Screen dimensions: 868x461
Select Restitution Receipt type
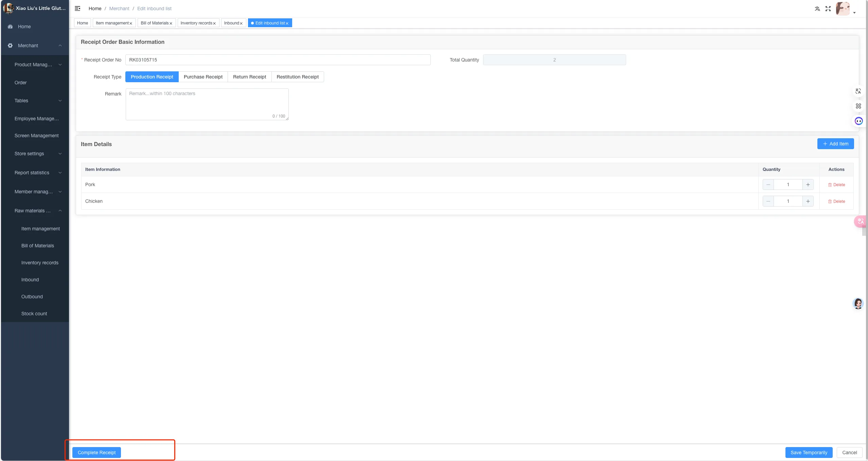(x=298, y=77)
